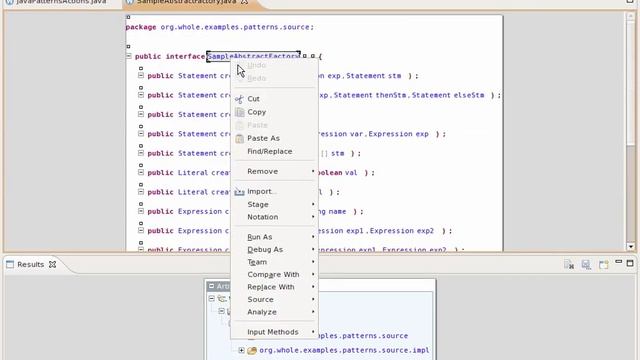
Task: Click 'Expression exp' text after 'Expression var'
Action: [398, 134]
